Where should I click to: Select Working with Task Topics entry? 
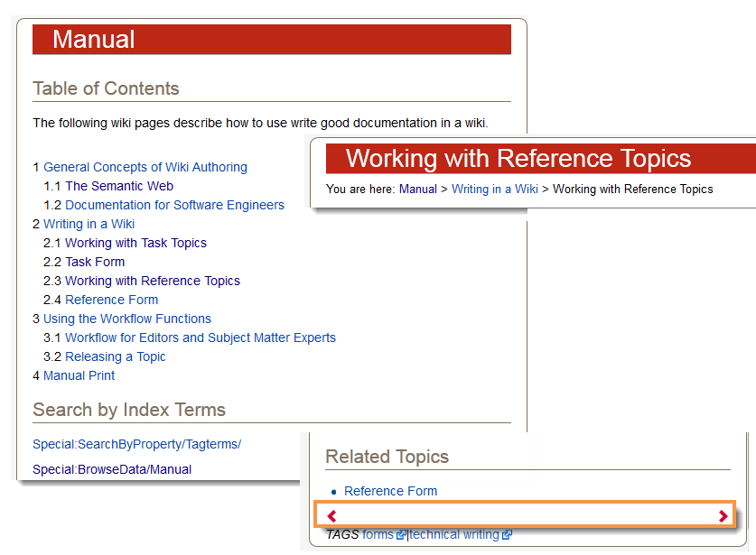(x=135, y=243)
